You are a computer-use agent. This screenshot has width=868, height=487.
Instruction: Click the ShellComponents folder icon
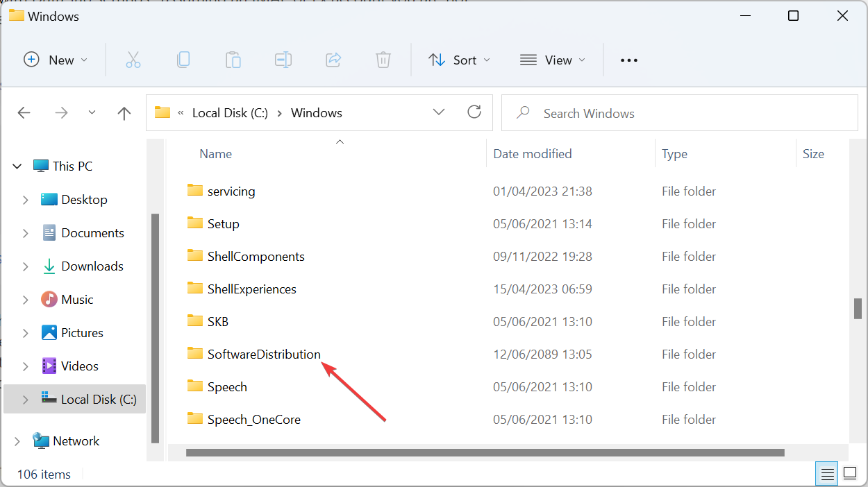coord(194,255)
